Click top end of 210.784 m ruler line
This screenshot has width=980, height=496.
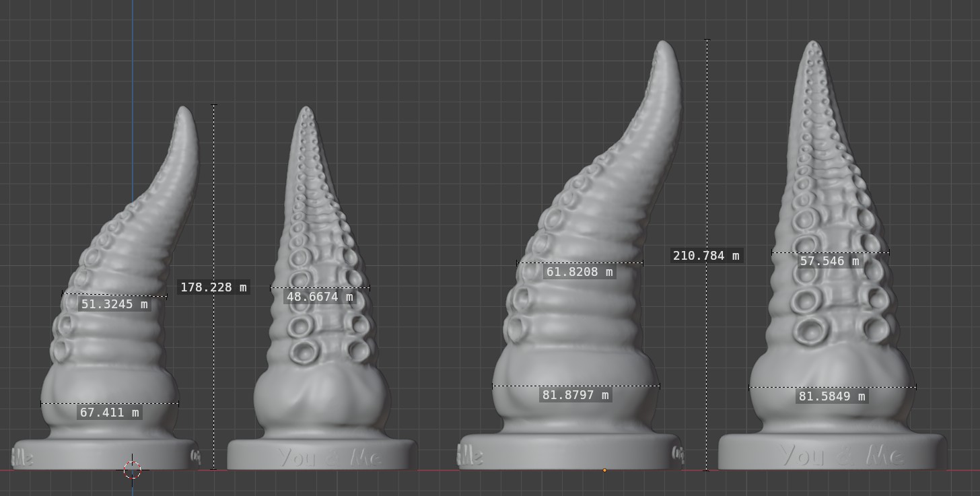coord(707,40)
